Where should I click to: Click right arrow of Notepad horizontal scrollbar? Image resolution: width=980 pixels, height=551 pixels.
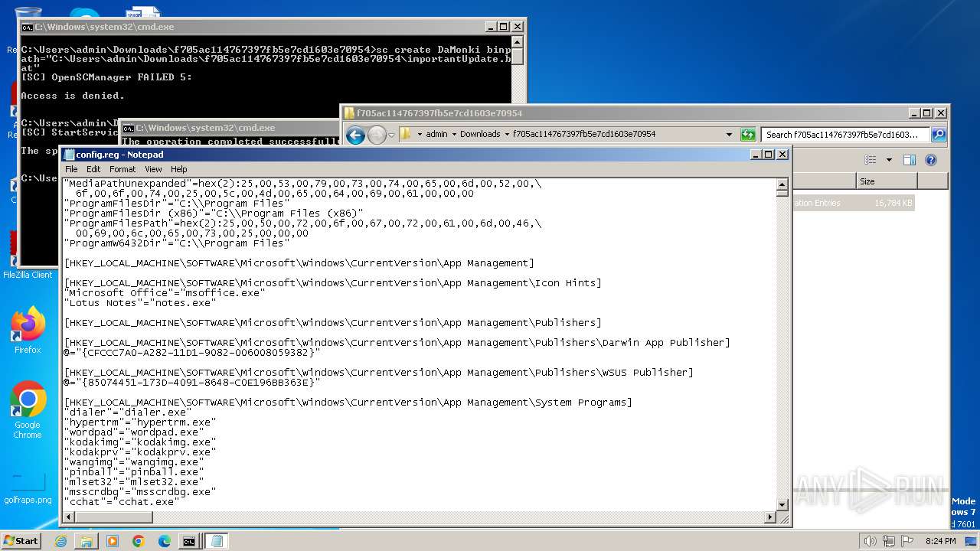pyautogui.click(x=771, y=518)
